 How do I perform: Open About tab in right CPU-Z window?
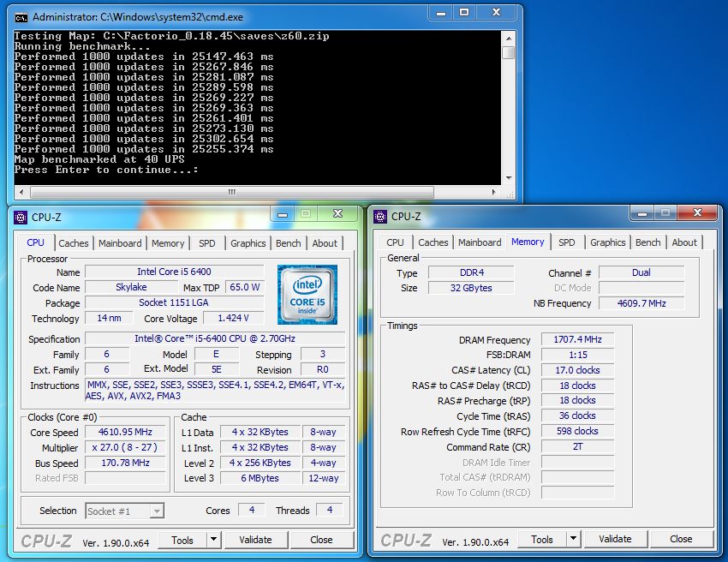[x=684, y=242]
